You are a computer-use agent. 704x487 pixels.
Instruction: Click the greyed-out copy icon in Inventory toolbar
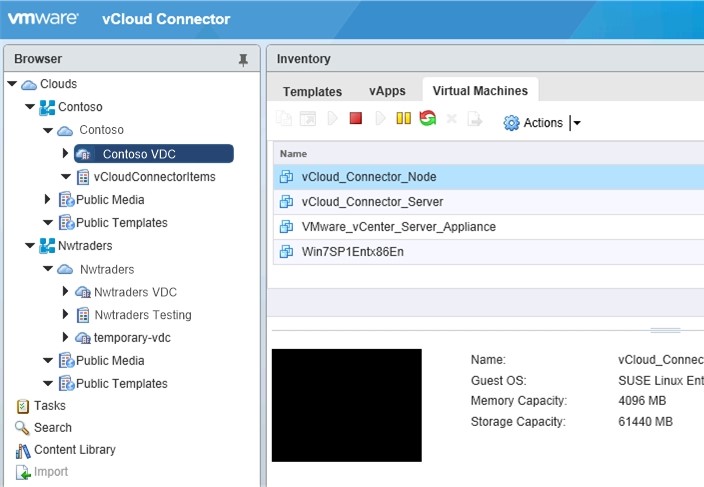click(284, 119)
